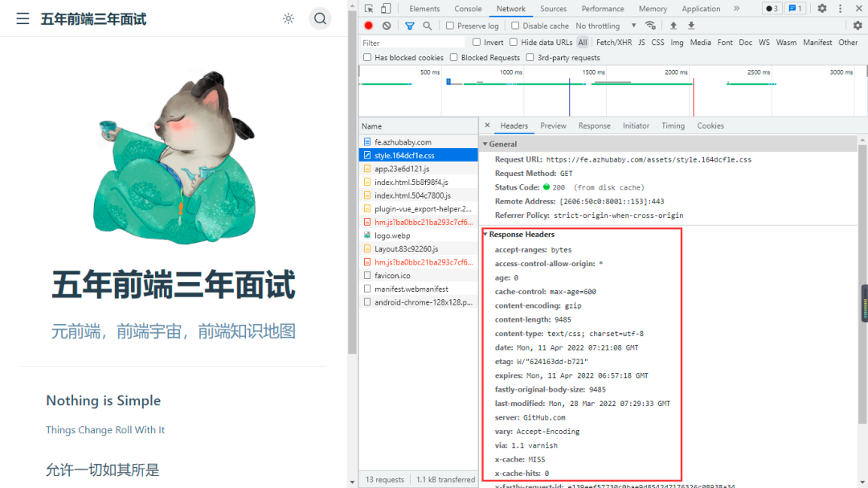Tick 3rd-party requests checkbox

coord(530,57)
